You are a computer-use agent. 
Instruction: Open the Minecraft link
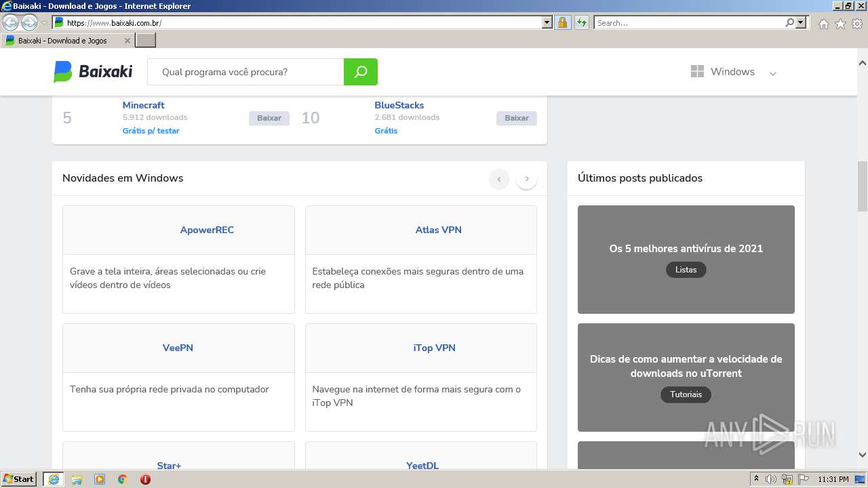[x=143, y=105]
